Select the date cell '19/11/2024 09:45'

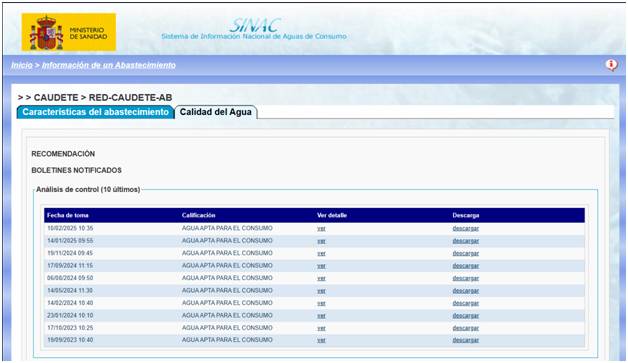click(x=70, y=253)
